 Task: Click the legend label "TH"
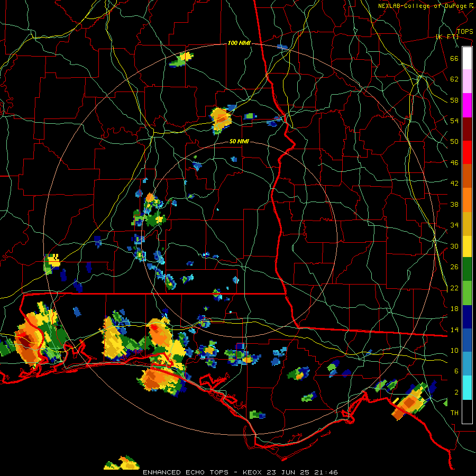pos(454,413)
